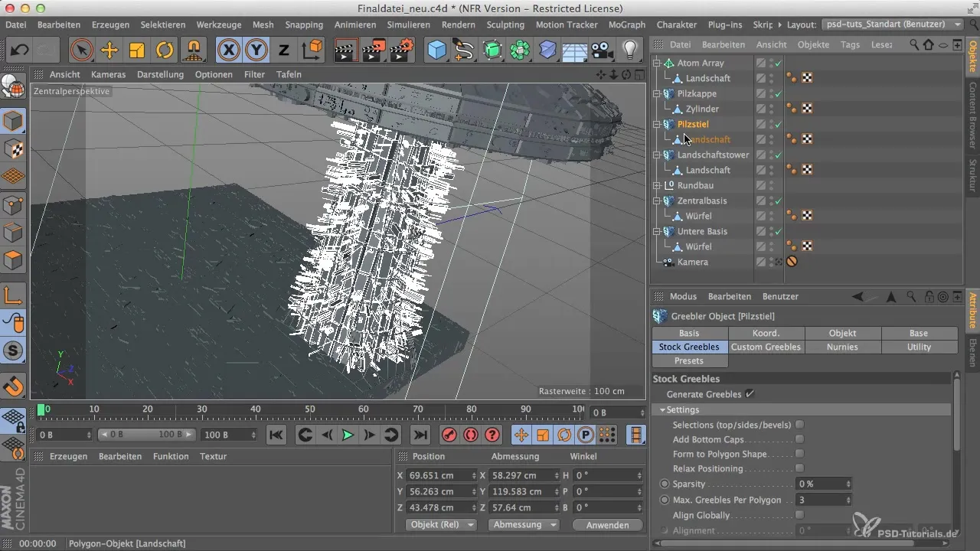
Task: Switch to the Custom Greebles tab
Action: click(x=766, y=347)
